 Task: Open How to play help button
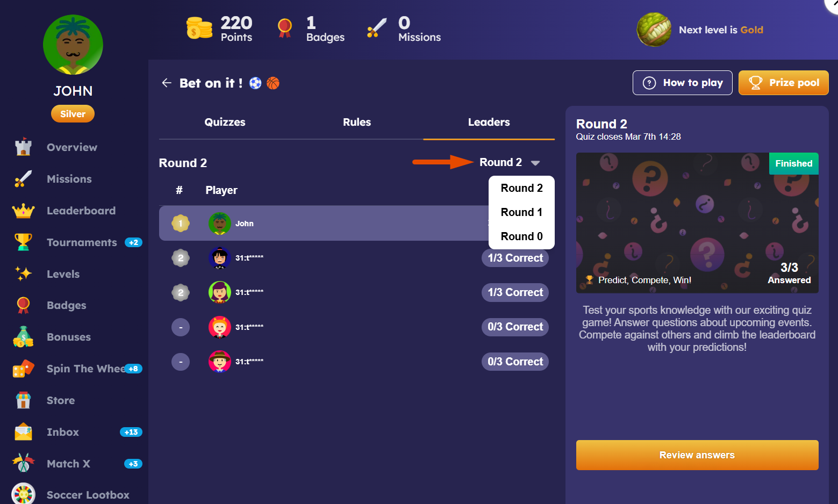[682, 83]
